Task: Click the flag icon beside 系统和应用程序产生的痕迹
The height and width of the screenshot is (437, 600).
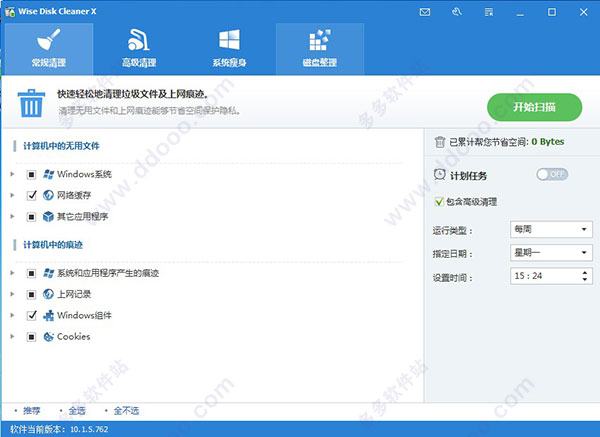Action: [48, 273]
